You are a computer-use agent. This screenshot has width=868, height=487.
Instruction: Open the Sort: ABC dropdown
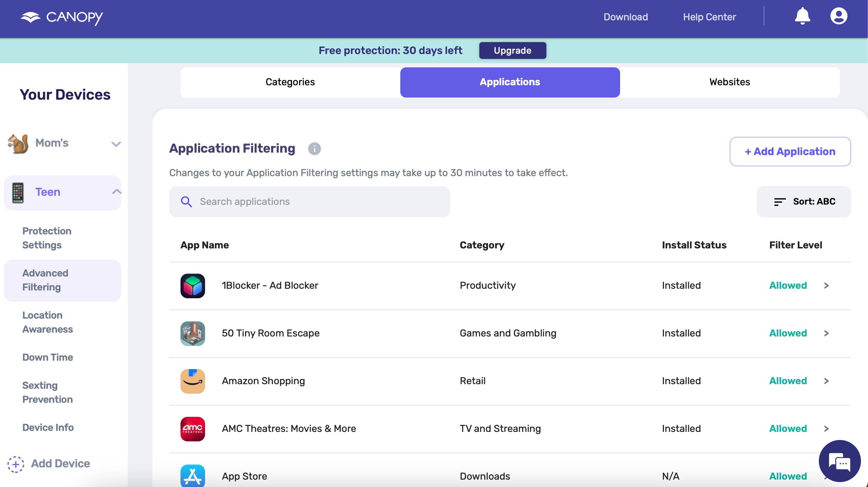point(804,202)
